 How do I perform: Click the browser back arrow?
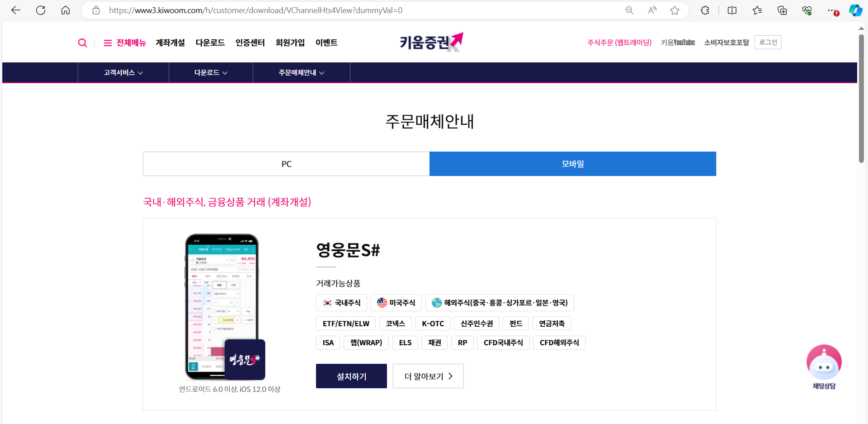click(16, 10)
